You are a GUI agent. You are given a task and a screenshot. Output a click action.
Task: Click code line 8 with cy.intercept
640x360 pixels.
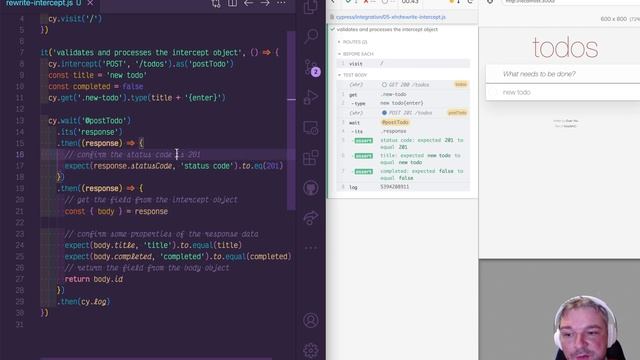coord(141,64)
